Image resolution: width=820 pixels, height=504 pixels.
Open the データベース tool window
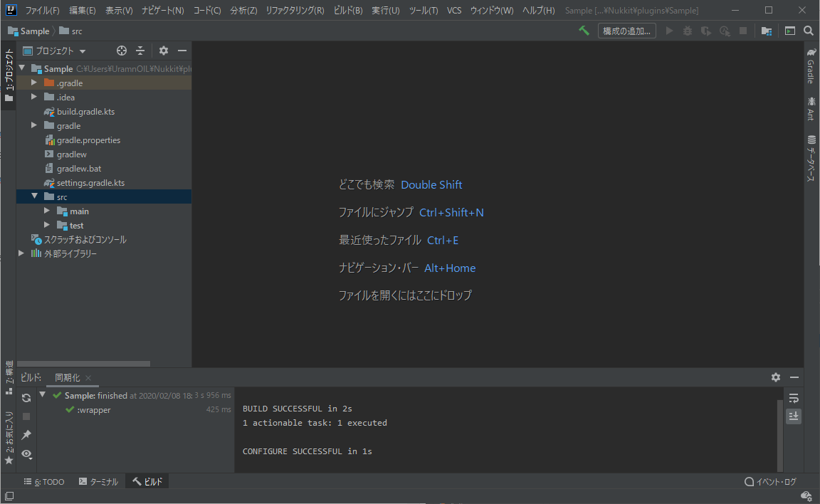[x=811, y=159]
